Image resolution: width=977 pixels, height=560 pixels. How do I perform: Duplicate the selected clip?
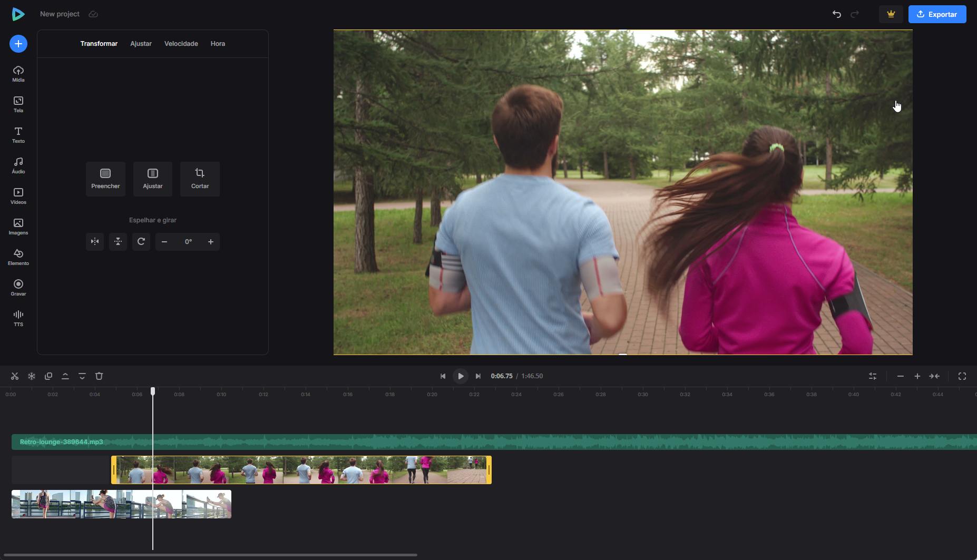(48, 376)
